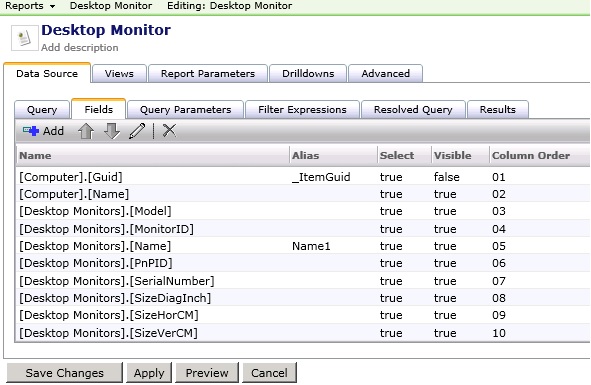This screenshot has width=591, height=385.
Task: Go to Desktop Monitor breadcrumb
Action: click(111, 6)
